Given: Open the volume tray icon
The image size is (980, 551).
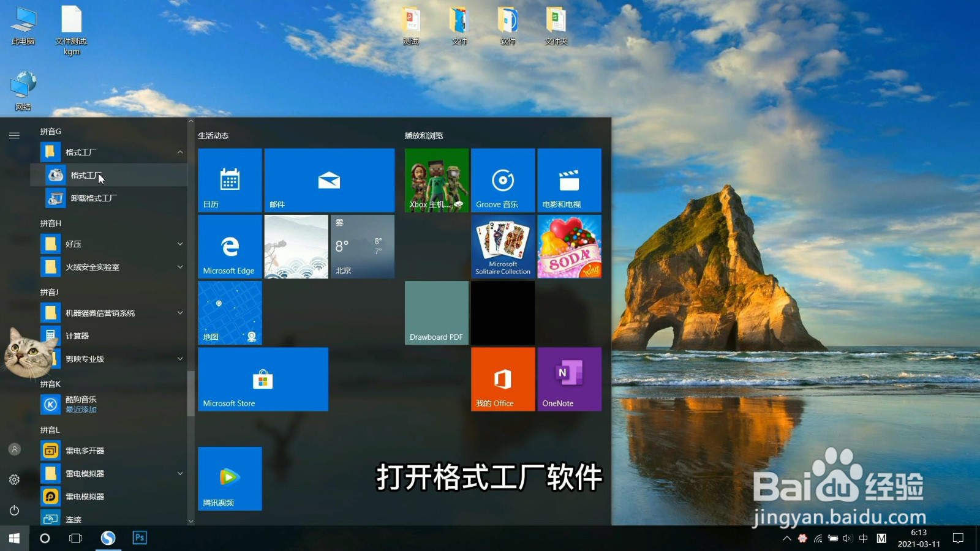Looking at the screenshot, I should [848, 539].
